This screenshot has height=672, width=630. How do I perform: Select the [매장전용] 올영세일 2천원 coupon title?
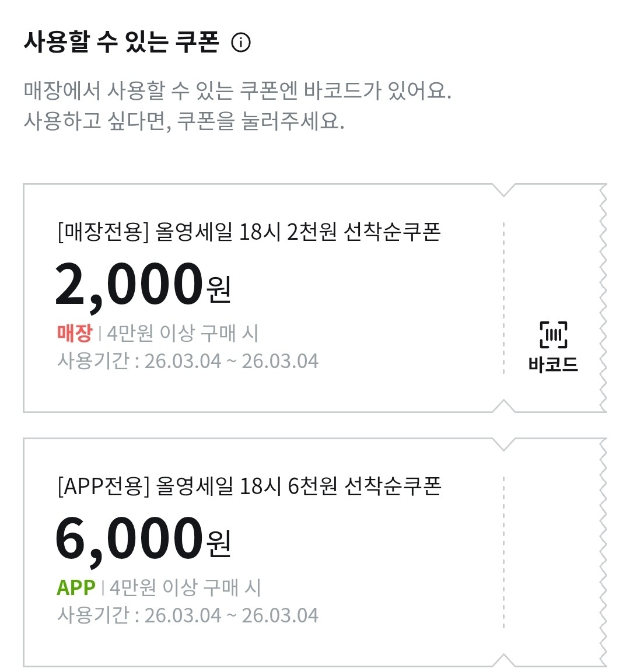249,232
